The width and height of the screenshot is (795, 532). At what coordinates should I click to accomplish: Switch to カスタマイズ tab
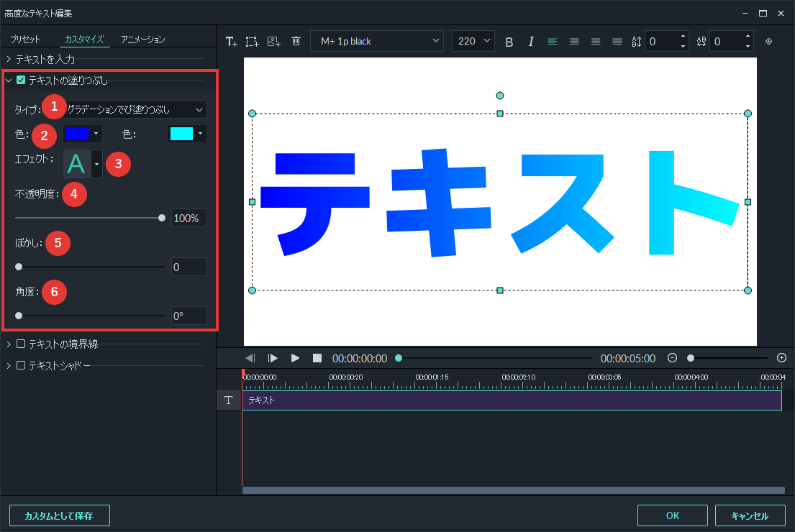click(x=84, y=40)
